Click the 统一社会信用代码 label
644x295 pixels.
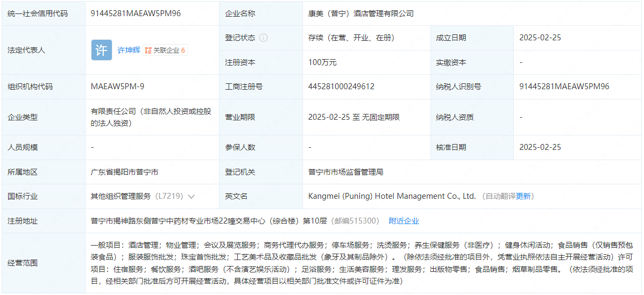click(x=38, y=13)
